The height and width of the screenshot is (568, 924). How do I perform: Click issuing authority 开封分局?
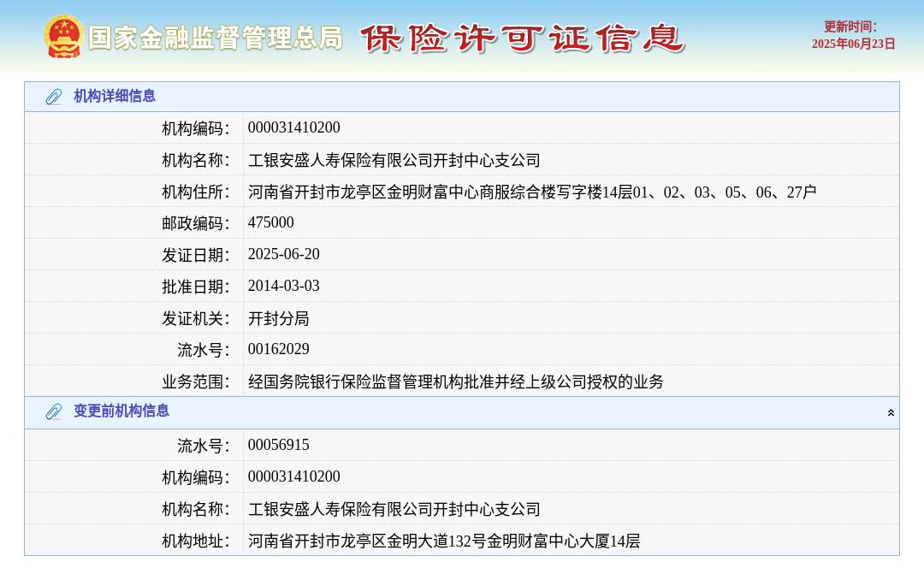279,319
